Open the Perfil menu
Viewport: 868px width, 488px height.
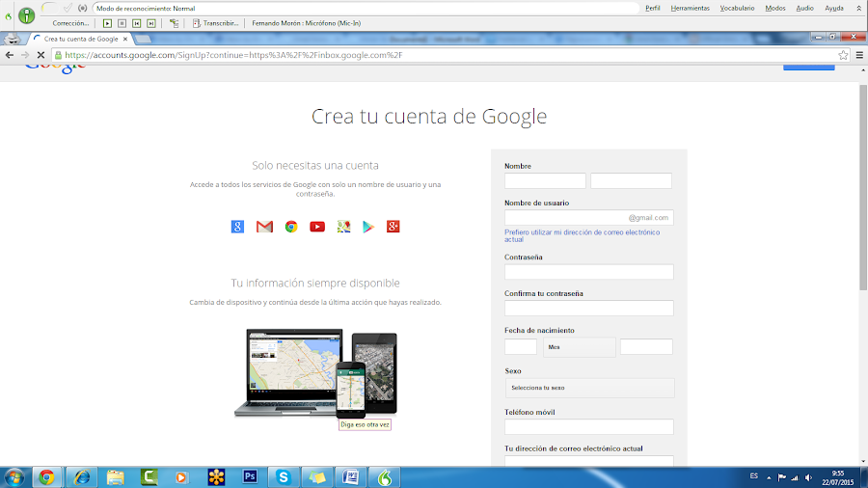(x=653, y=9)
